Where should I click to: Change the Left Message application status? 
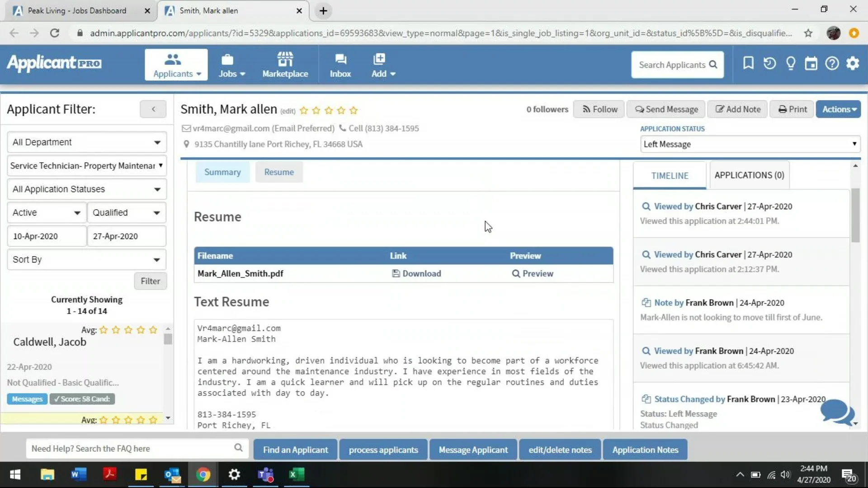pyautogui.click(x=750, y=144)
